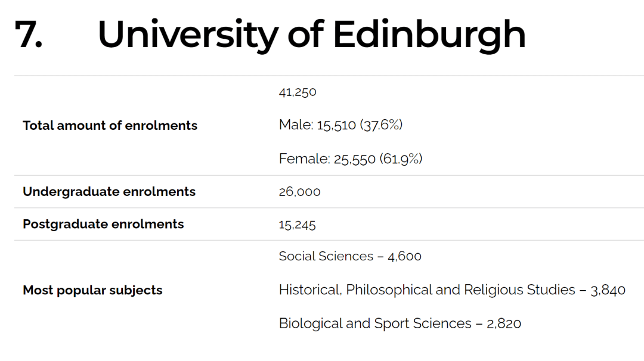
Task: Select the Total amount of enrolments label
Action: point(110,126)
